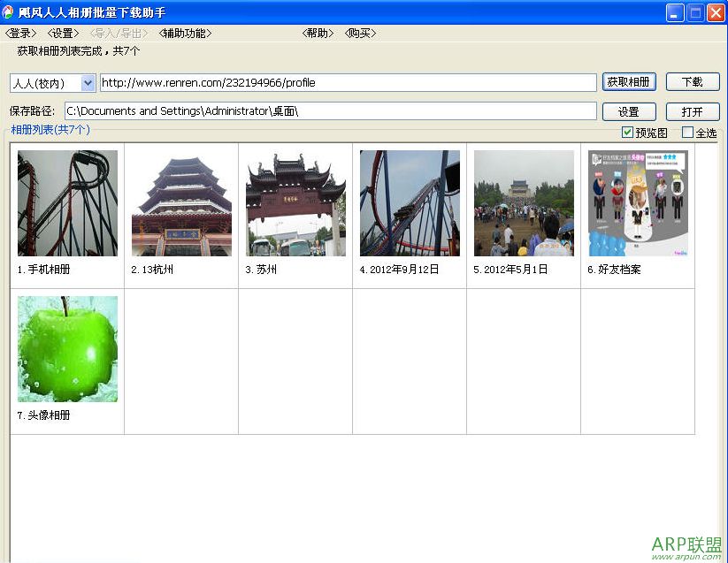Screen dimensions: 728x563
Task: Click the green apple 头像相册 thumbnail
Action: (x=67, y=349)
